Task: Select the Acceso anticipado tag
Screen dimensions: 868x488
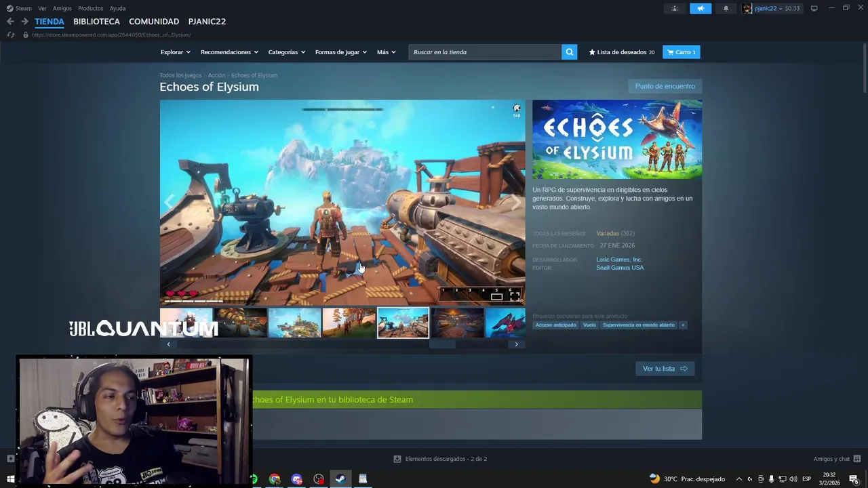Action: tap(555, 325)
